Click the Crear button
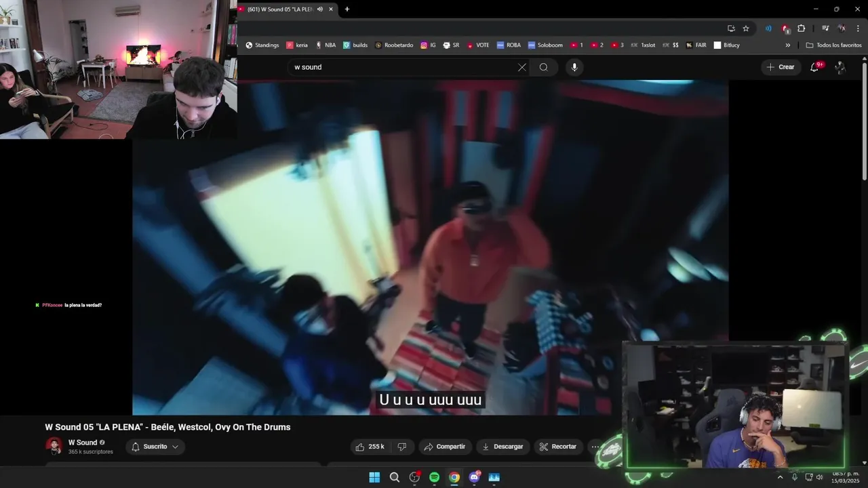 (x=780, y=67)
